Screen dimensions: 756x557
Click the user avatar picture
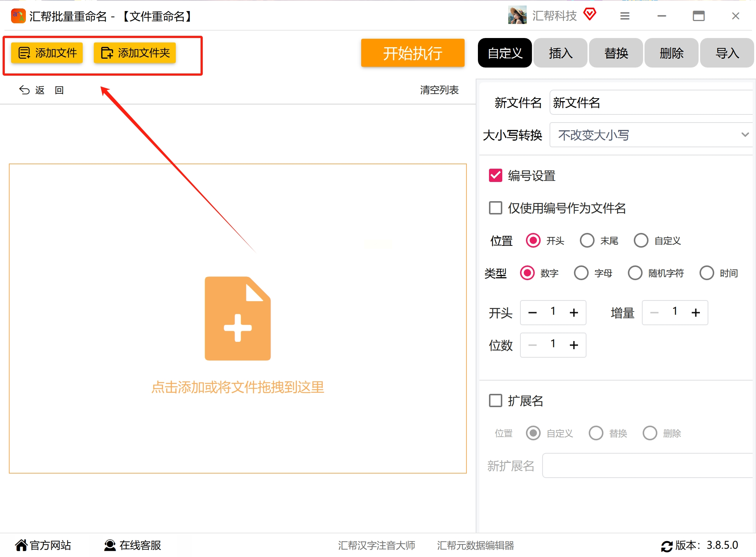517,16
